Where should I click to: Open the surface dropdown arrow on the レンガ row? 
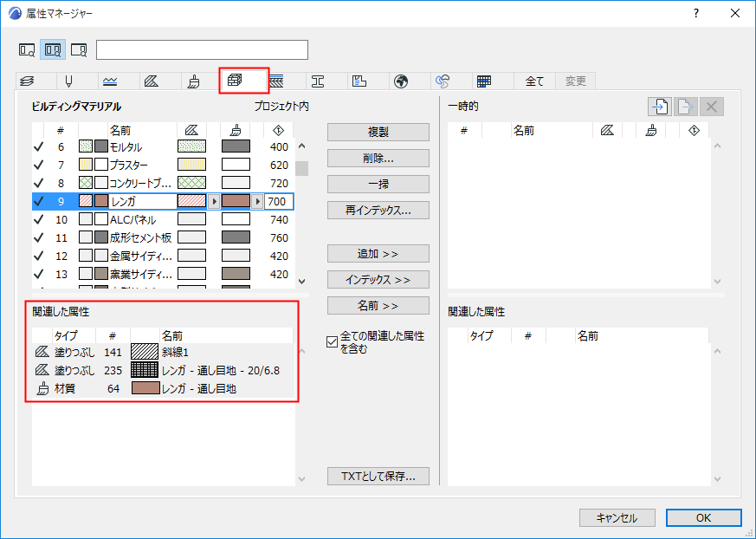pos(257,201)
